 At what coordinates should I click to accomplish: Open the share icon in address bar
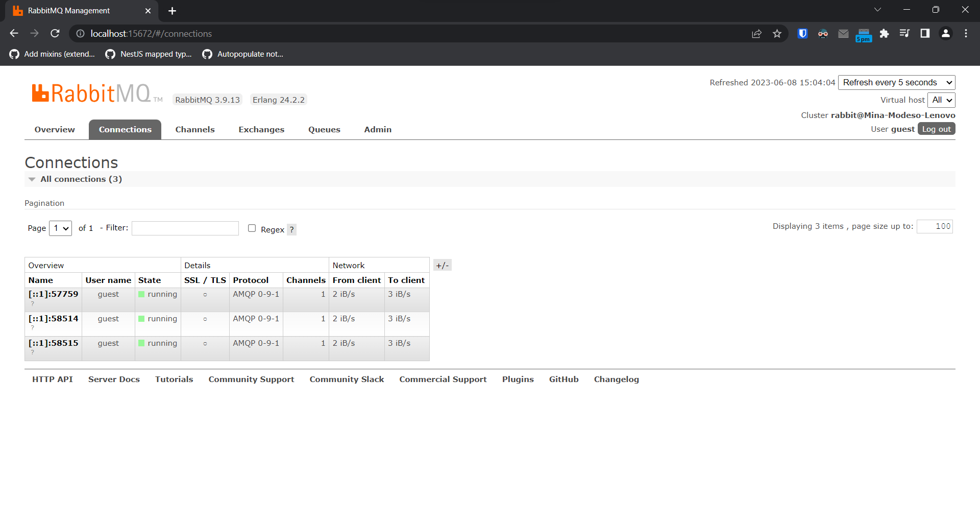[x=756, y=33]
